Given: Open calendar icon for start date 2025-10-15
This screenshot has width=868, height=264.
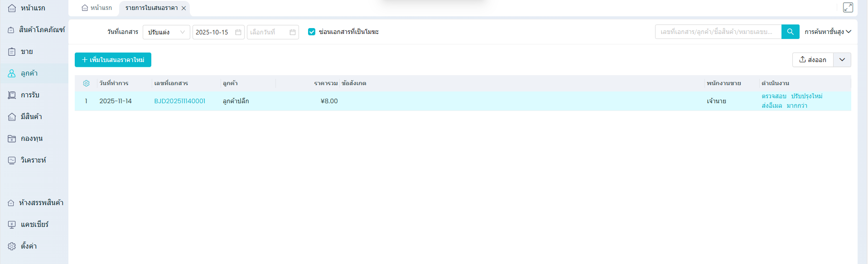Looking at the screenshot, I should 238,32.
